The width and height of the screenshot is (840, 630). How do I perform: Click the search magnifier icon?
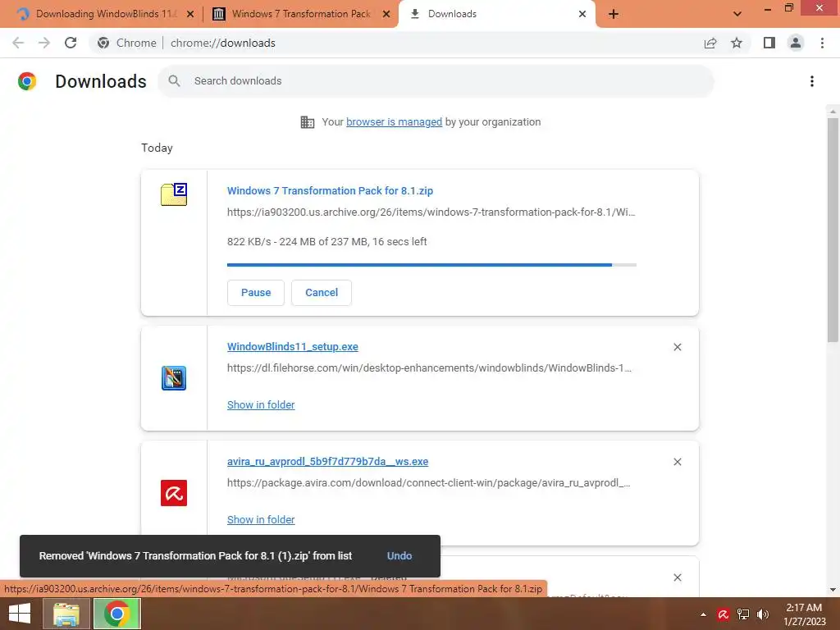pyautogui.click(x=174, y=81)
